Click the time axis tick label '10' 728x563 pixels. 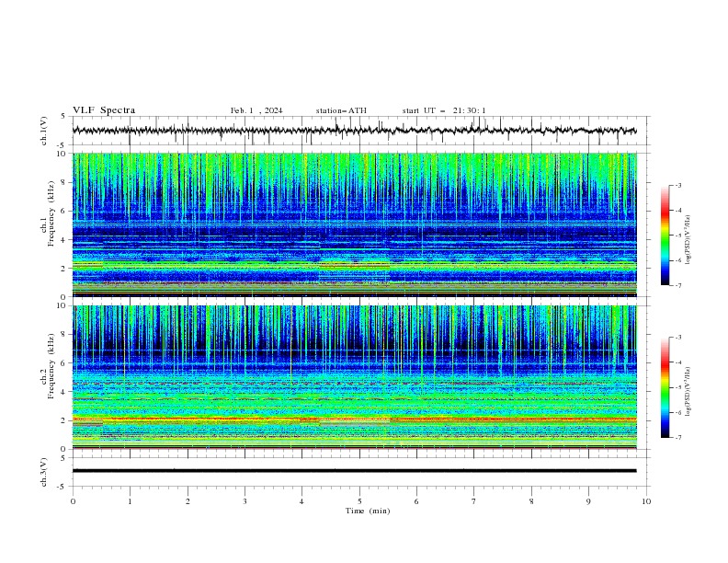(646, 501)
